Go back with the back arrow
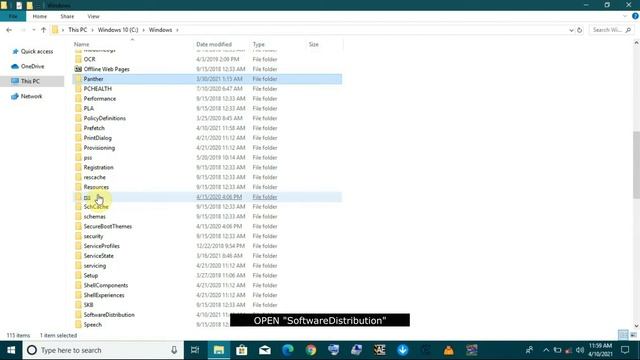The image size is (640, 360). click(x=9, y=30)
